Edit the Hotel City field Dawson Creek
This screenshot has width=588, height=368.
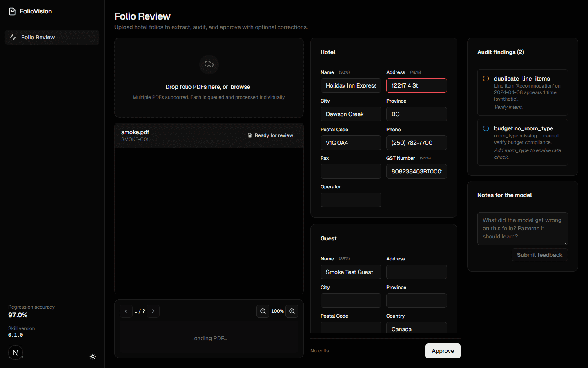(x=351, y=114)
